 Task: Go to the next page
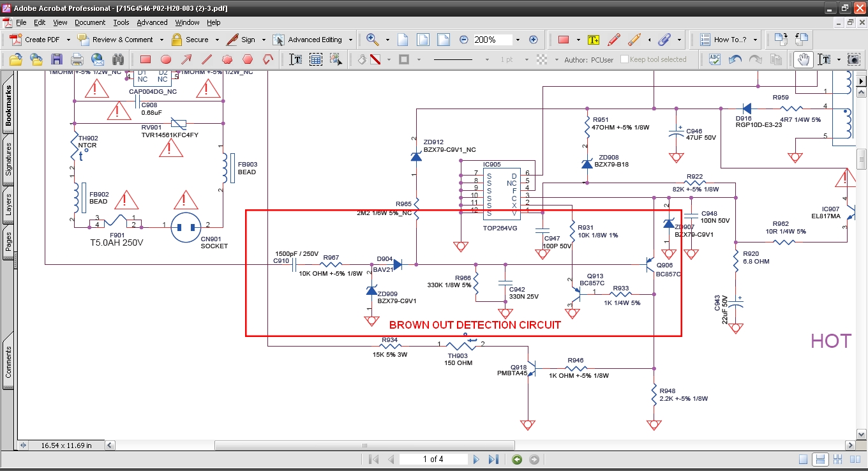click(475, 460)
